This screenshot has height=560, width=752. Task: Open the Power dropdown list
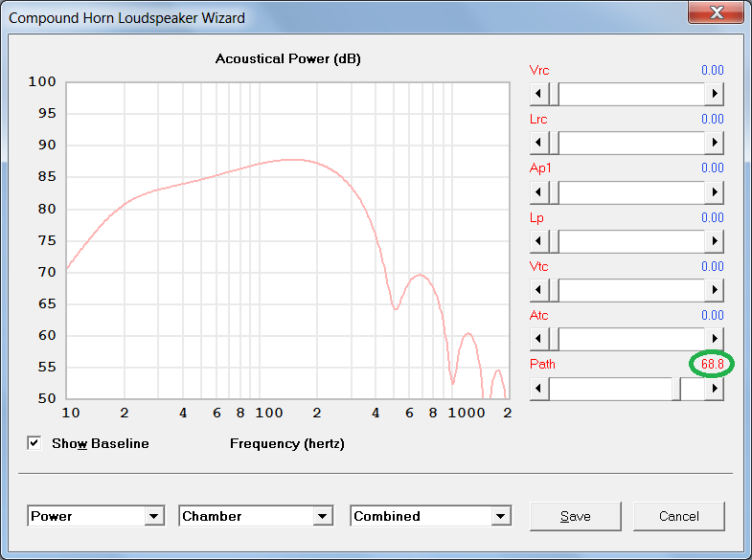[x=153, y=516]
